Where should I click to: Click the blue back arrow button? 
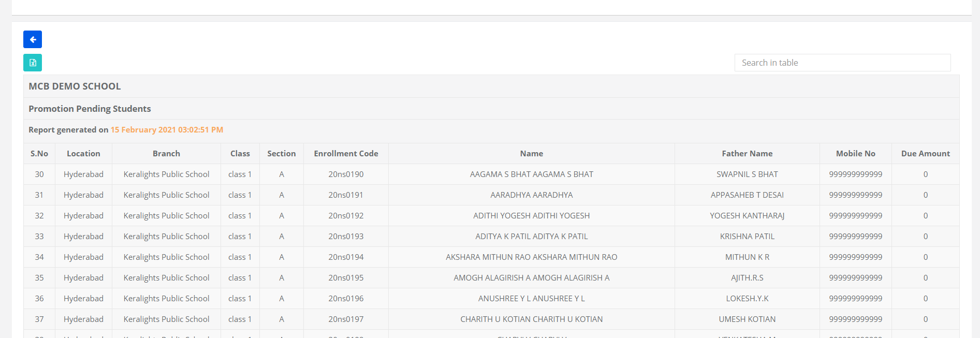pyautogui.click(x=33, y=39)
